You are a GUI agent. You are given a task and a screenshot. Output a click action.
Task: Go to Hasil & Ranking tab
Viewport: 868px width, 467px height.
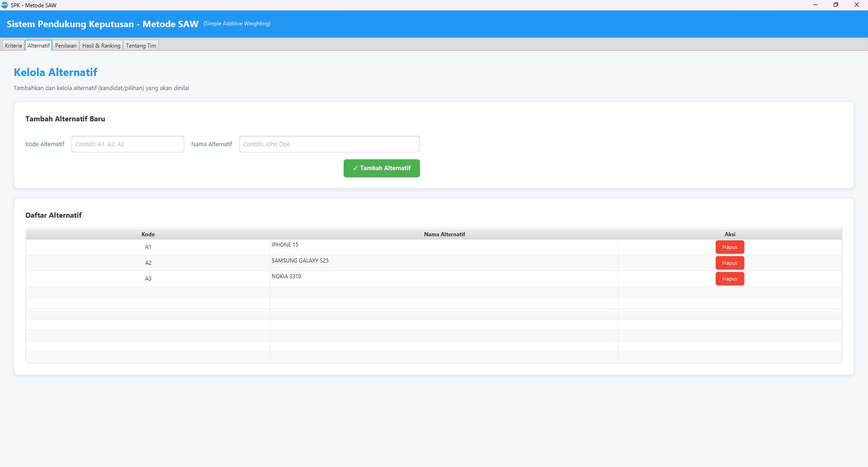(101, 46)
